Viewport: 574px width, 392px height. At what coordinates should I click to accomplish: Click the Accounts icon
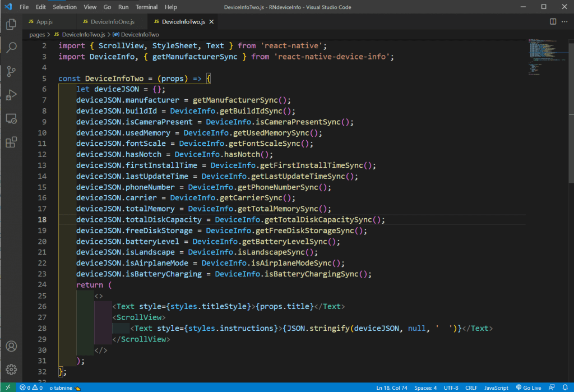click(11, 346)
